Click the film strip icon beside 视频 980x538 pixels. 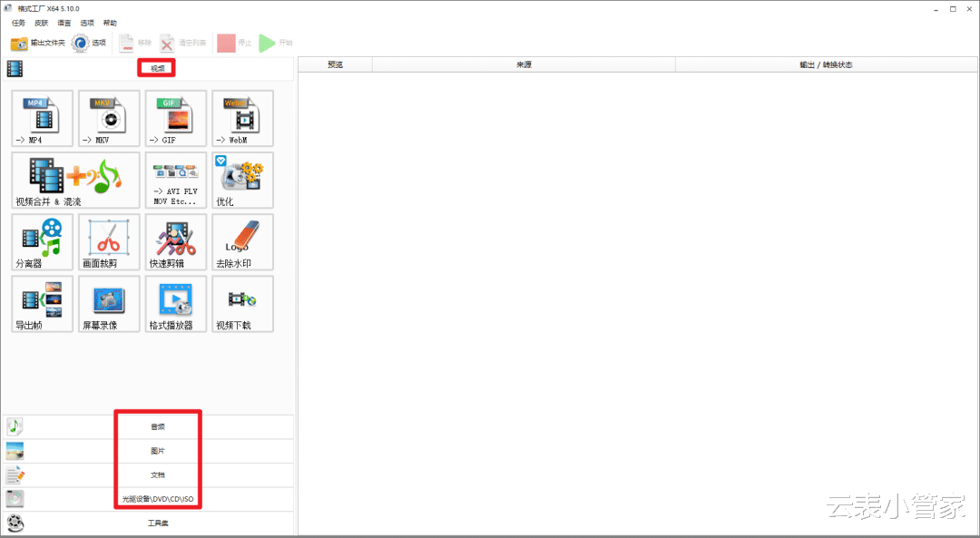pyautogui.click(x=15, y=69)
